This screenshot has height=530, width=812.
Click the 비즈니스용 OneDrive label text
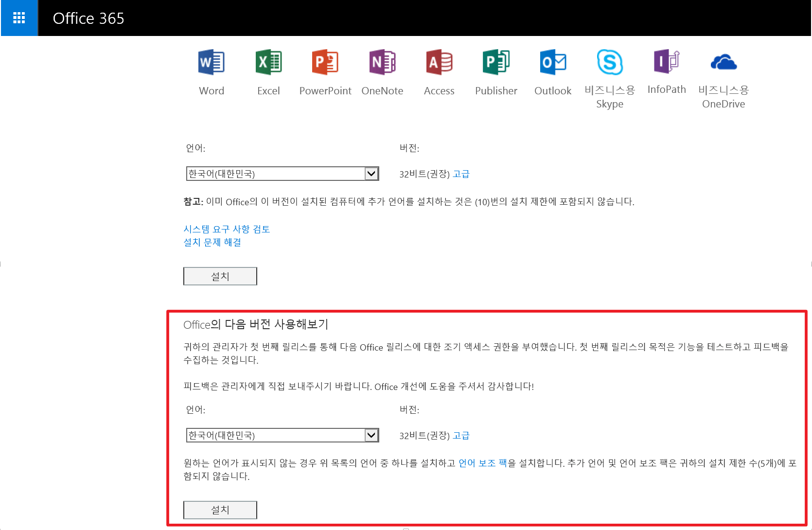724,97
